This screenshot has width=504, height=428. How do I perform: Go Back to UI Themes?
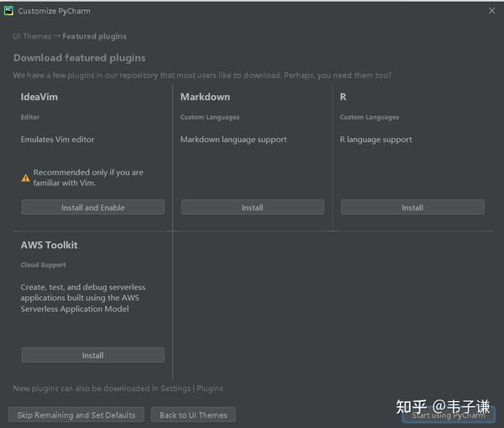click(x=193, y=415)
